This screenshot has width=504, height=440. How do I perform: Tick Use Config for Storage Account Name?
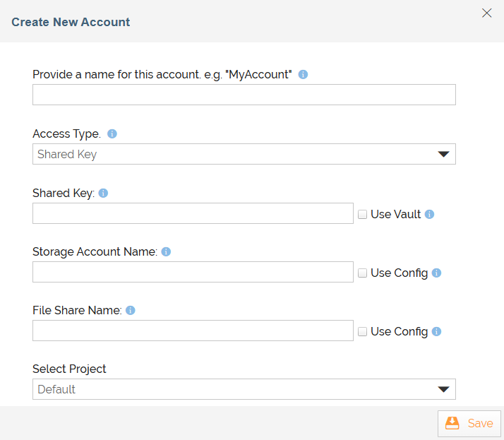(363, 273)
